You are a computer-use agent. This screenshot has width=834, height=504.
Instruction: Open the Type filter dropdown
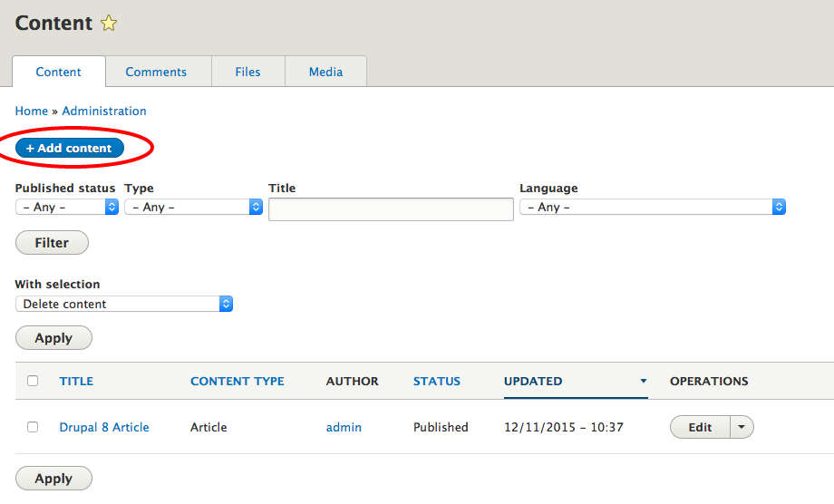coord(193,207)
